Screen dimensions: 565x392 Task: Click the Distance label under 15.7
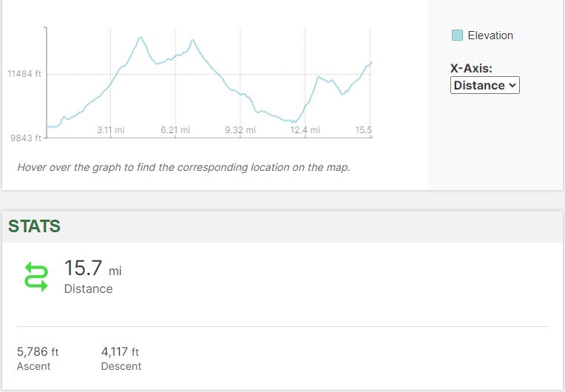point(88,288)
